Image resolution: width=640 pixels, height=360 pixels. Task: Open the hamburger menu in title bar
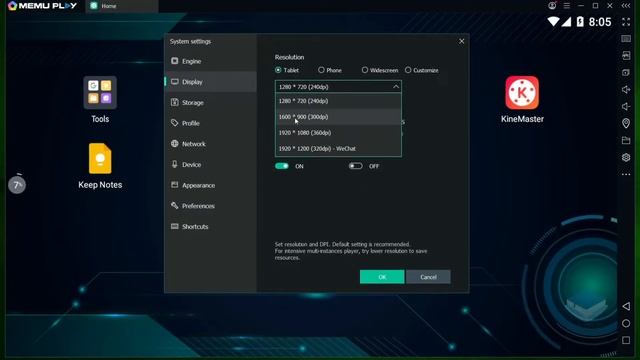(567, 6)
